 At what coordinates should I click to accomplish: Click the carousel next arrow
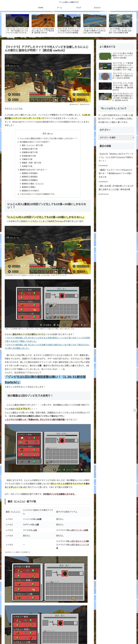(135, 24)
